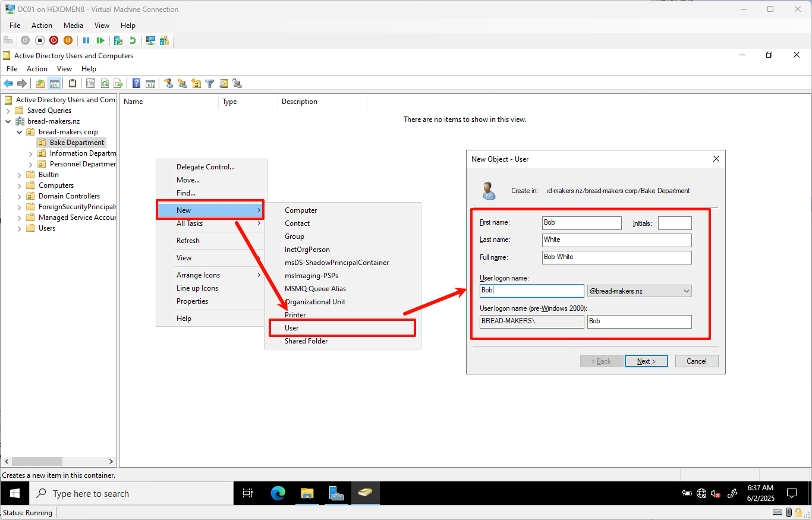
Task: Click the Show/Hide Action Pane icon
Action: [x=150, y=83]
